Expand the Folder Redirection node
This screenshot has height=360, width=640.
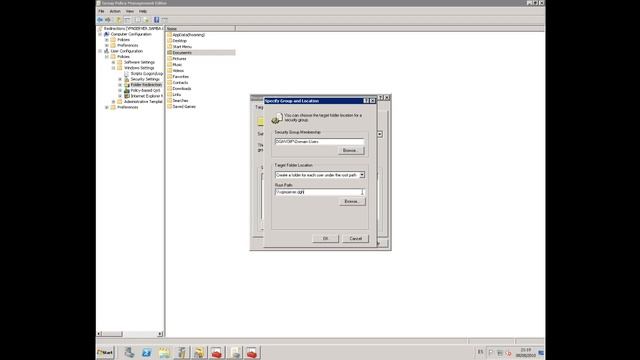pyautogui.click(x=120, y=85)
